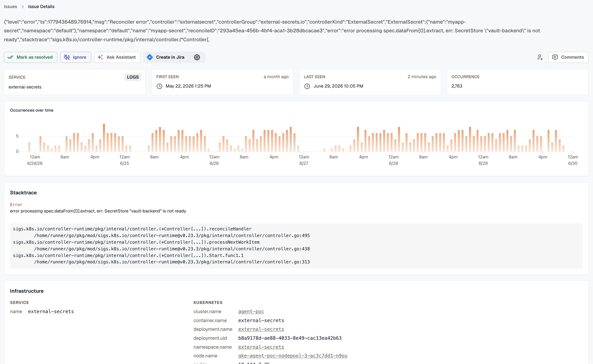Click the red Error label
Image resolution: width=593 pixels, height=364 pixels.
16,205
